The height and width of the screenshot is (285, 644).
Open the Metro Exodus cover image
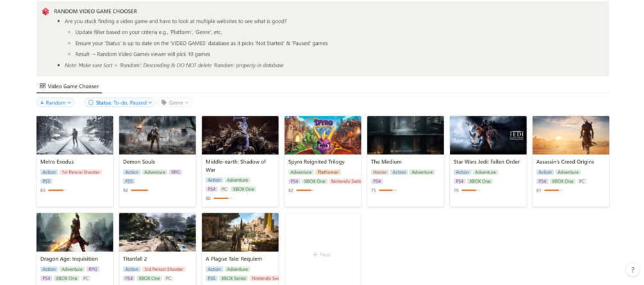[x=75, y=135]
